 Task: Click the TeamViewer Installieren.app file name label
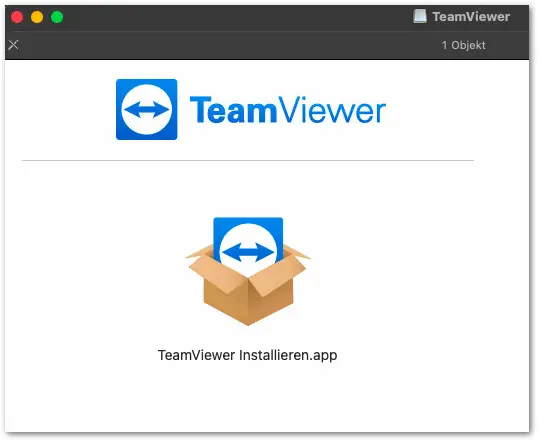point(247,355)
